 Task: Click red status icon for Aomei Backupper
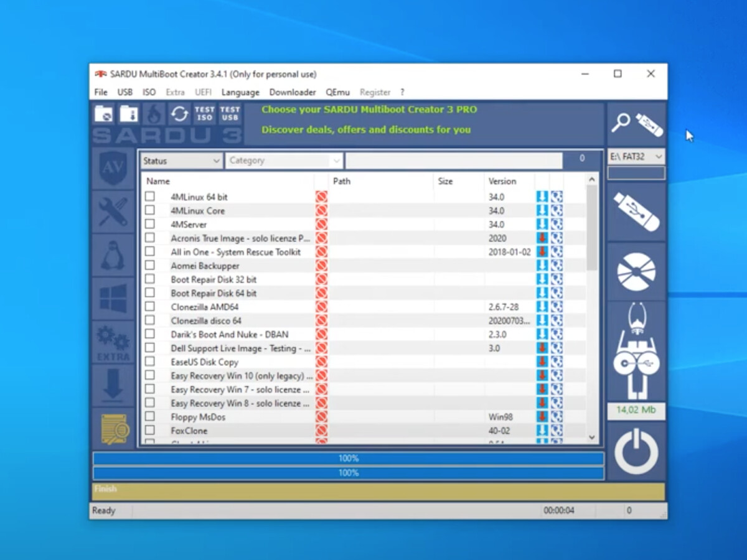tap(321, 266)
